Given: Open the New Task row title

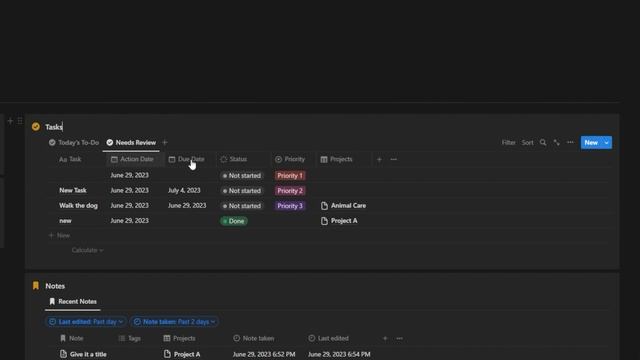Looking at the screenshot, I should [x=73, y=190].
